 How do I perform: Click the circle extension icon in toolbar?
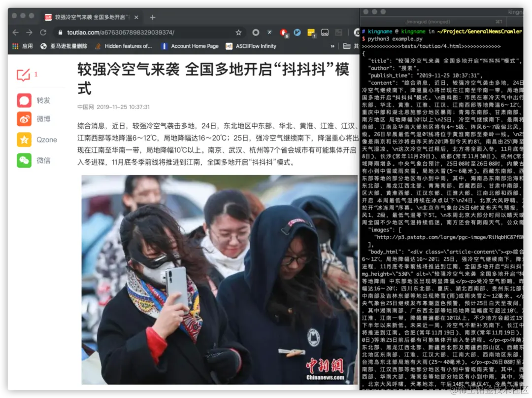[256, 33]
